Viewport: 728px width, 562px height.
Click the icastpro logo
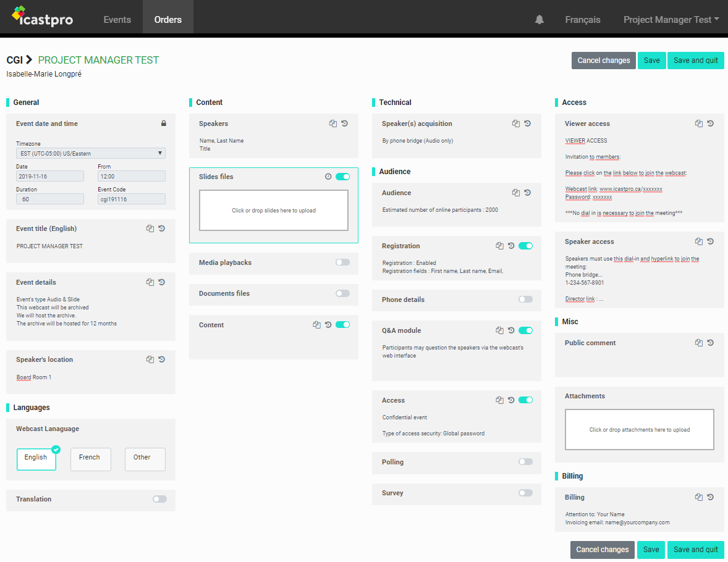[x=43, y=17]
